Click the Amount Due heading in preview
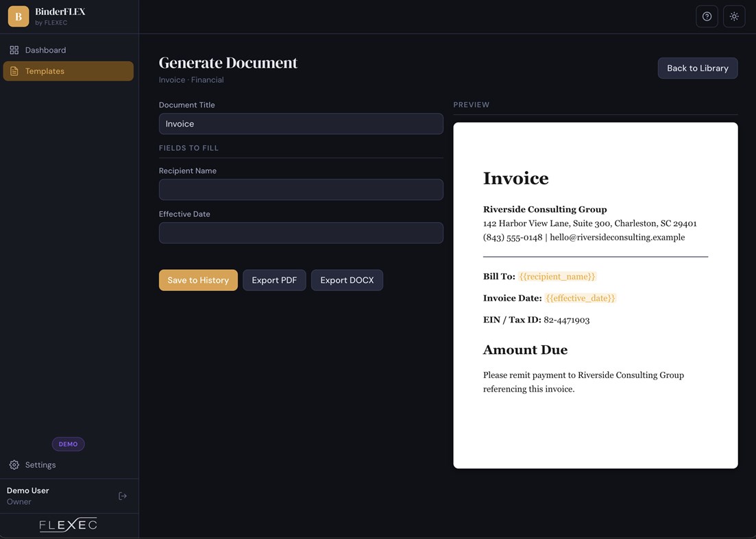Image resolution: width=756 pixels, height=539 pixels. tap(526, 350)
